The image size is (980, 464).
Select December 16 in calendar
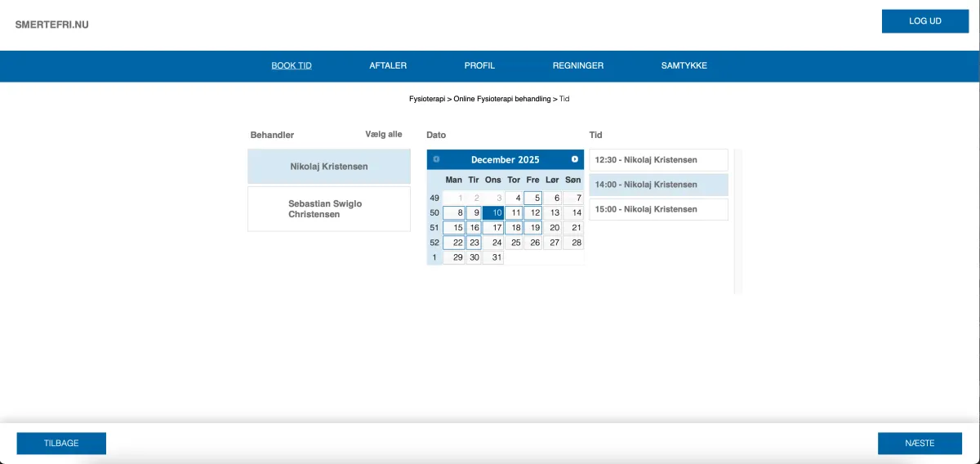pos(474,228)
